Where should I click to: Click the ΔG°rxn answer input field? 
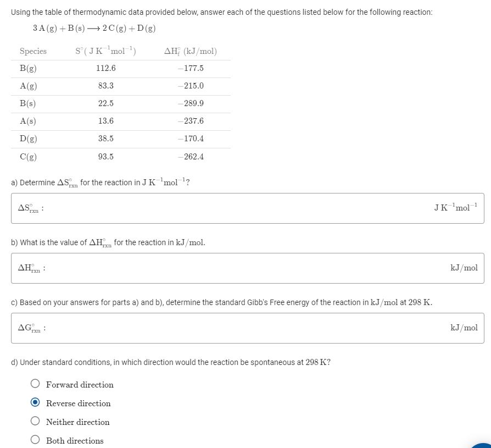[x=247, y=328]
